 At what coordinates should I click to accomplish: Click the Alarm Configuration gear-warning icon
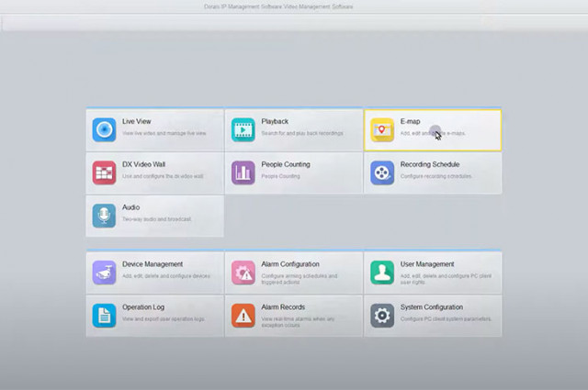coord(243,273)
